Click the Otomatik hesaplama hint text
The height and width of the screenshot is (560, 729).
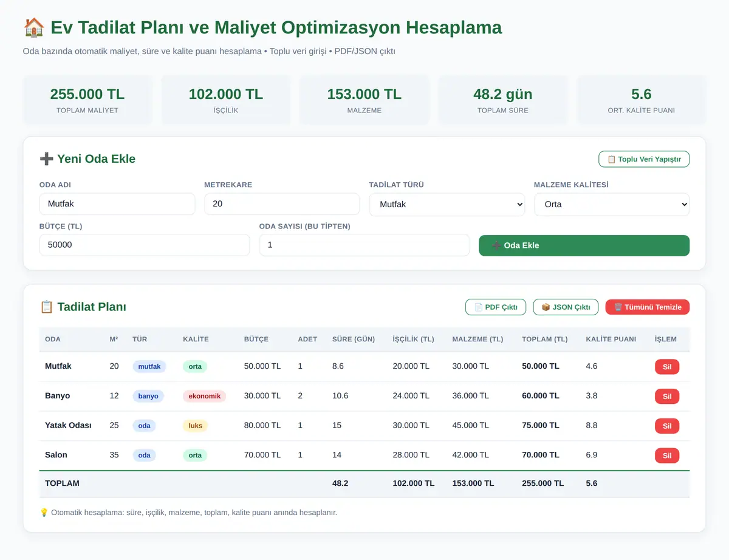coord(194,513)
